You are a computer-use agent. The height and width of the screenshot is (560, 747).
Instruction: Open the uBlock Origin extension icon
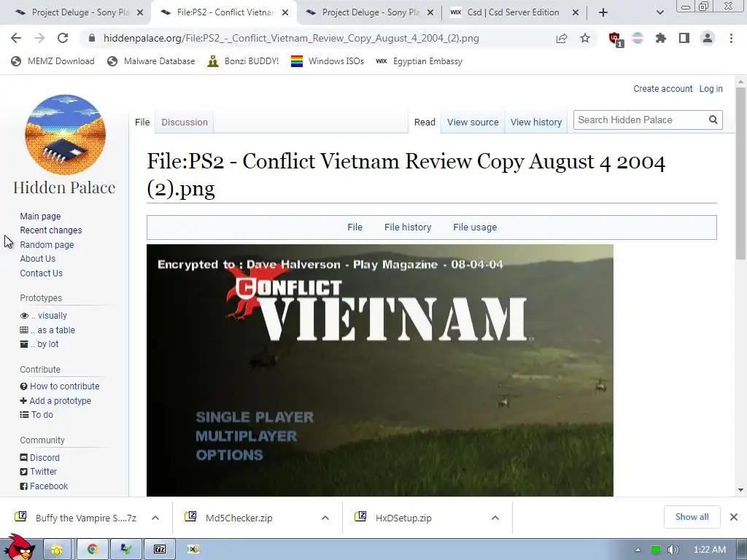pos(615,39)
